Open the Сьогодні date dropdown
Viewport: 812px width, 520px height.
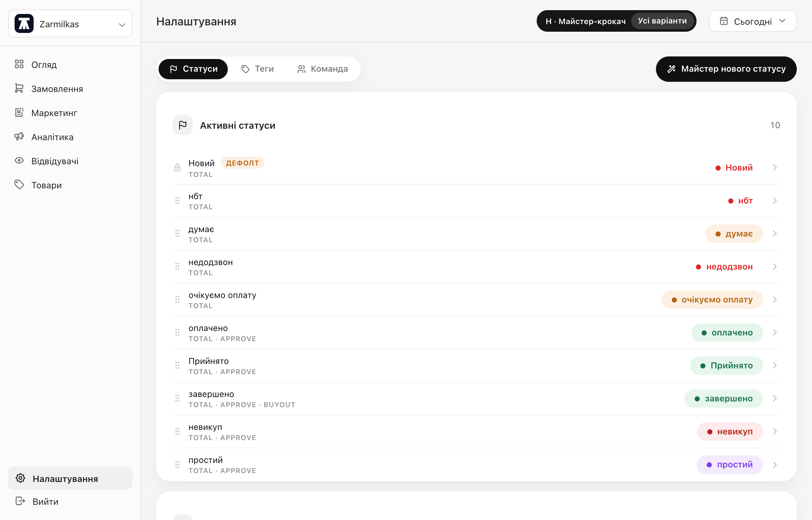(x=753, y=21)
